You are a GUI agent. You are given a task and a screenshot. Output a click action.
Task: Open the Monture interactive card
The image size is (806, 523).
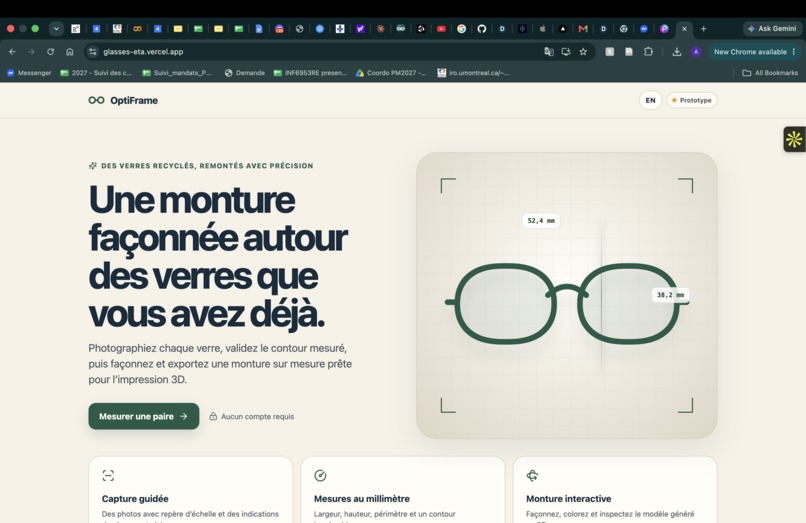(x=615, y=490)
